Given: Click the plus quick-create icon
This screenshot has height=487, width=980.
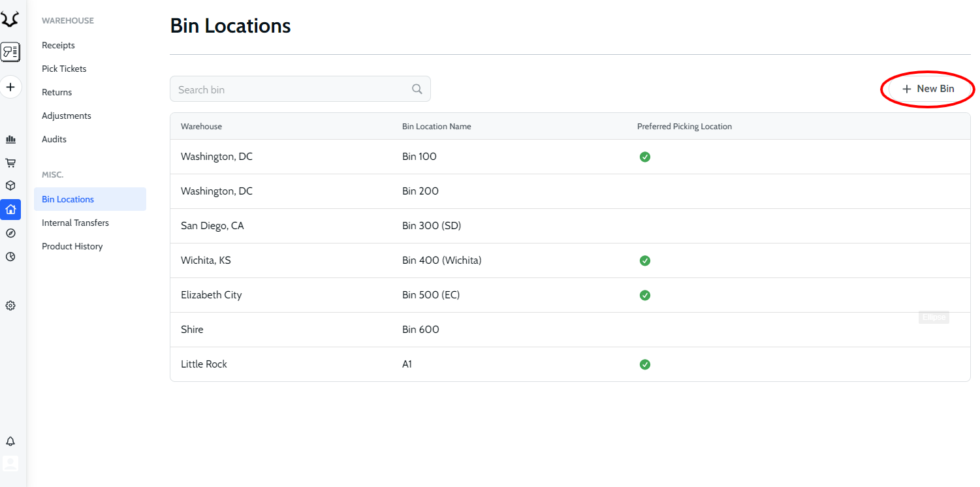Looking at the screenshot, I should (x=10, y=87).
